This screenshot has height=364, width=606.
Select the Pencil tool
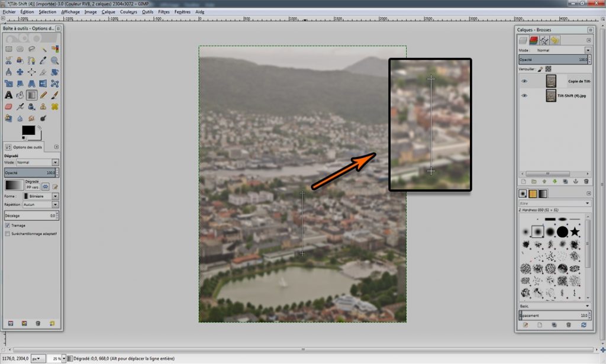coord(43,95)
